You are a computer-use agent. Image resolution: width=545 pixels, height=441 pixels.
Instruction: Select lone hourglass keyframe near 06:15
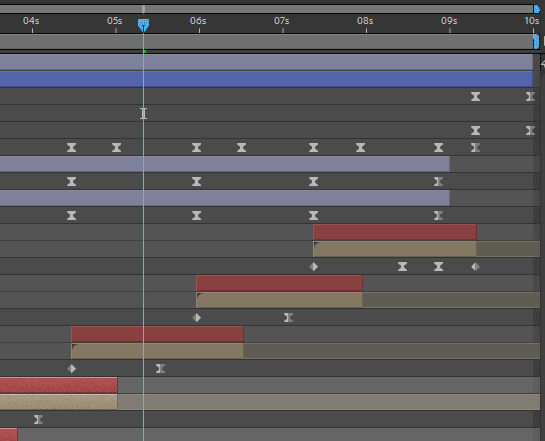click(242, 148)
